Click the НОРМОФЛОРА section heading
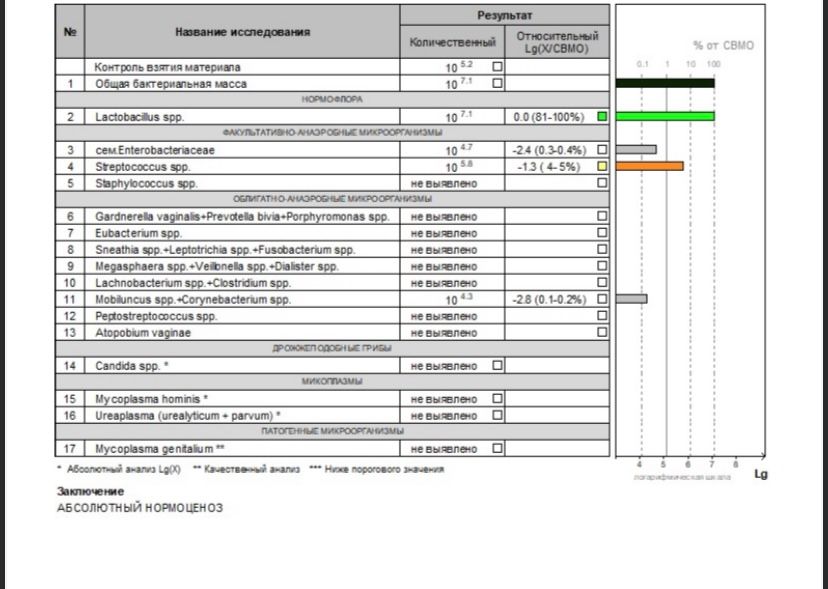Screen dimensions: 828x589 [x=333, y=100]
